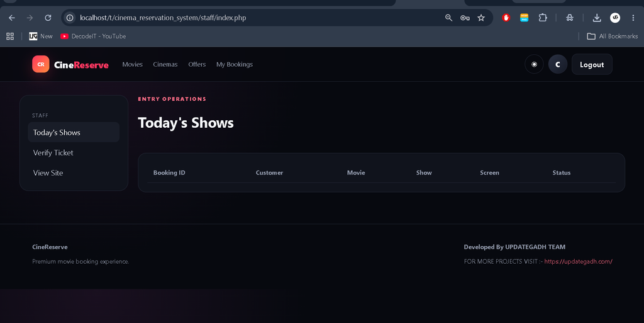
Task: Click the STAFF sidebar label
Action: click(x=40, y=115)
